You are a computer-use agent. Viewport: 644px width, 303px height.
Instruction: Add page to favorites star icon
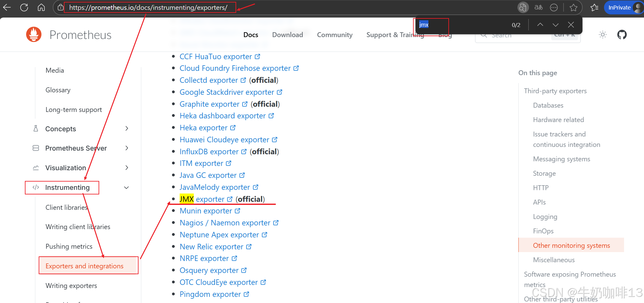point(573,7)
